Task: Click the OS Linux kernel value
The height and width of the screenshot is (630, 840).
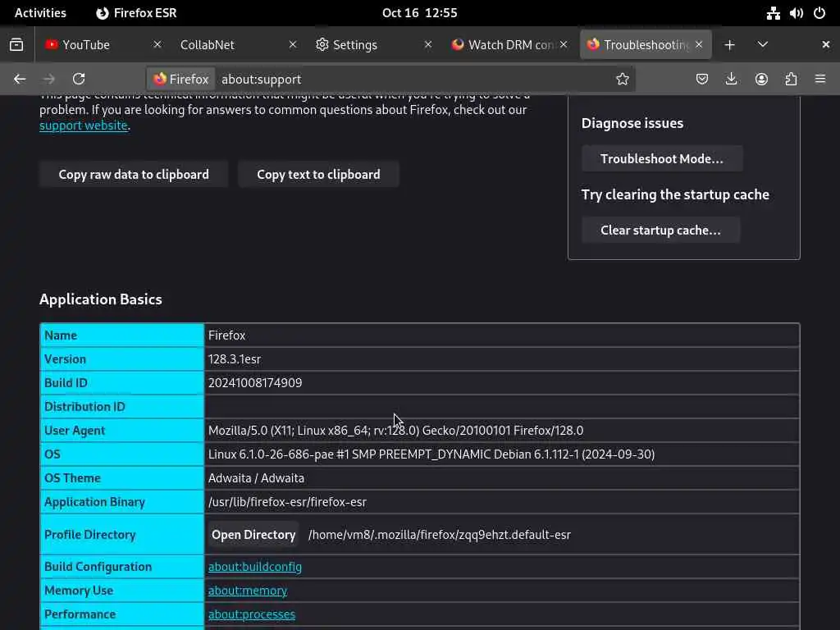Action: click(x=431, y=454)
